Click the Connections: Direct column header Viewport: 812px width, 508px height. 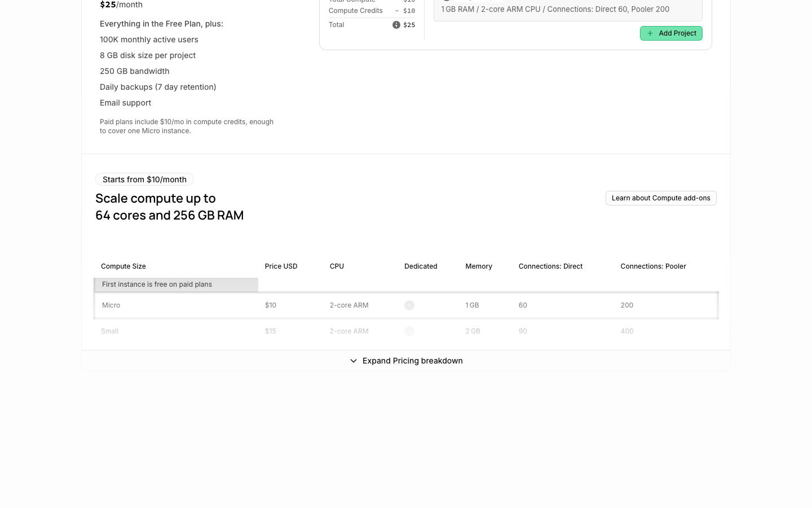[550, 266]
